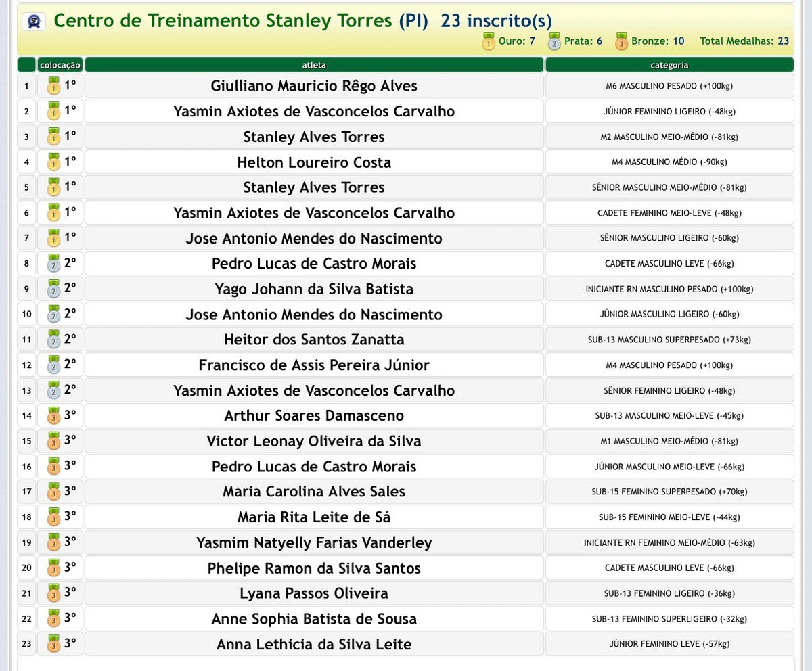Click gold medal icon in row number 7
The width and height of the screenshot is (812, 671).
click(x=53, y=239)
